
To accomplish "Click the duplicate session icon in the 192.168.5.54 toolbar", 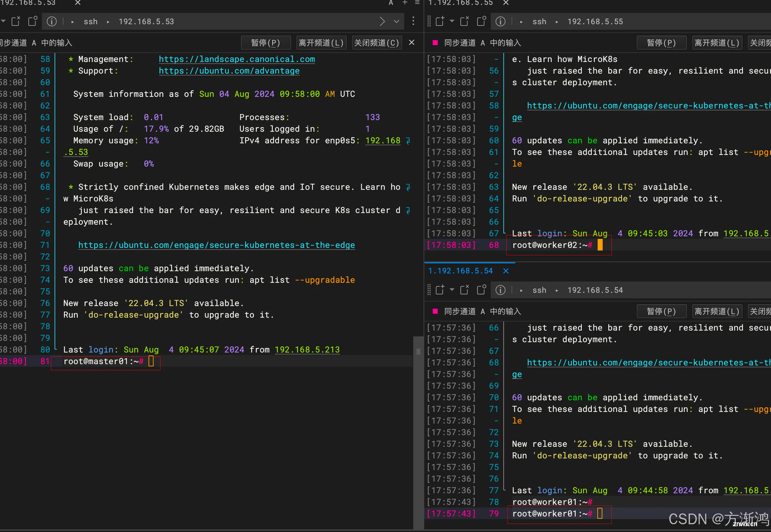I will (481, 290).
